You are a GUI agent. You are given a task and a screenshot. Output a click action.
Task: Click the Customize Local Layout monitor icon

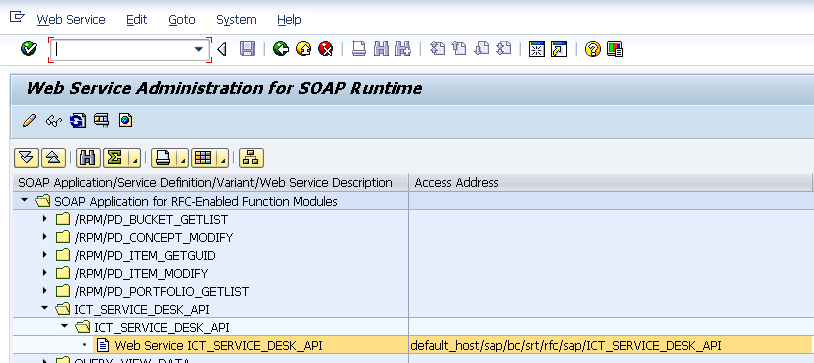point(615,49)
